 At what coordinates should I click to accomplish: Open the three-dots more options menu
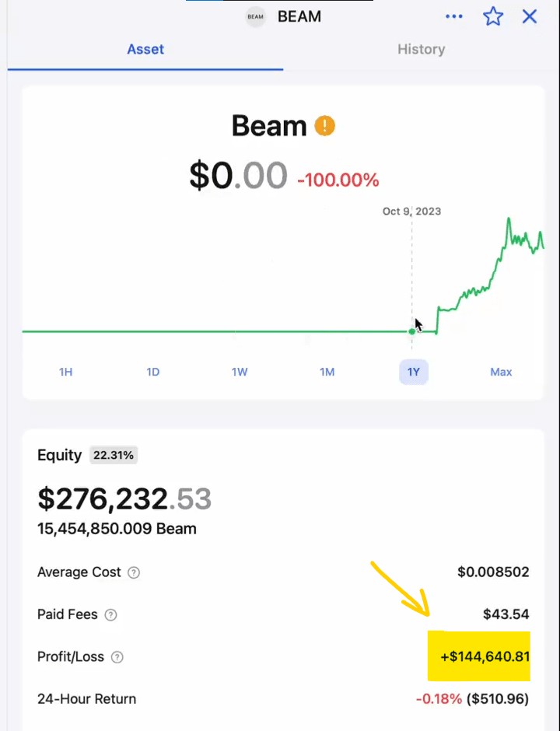453,16
